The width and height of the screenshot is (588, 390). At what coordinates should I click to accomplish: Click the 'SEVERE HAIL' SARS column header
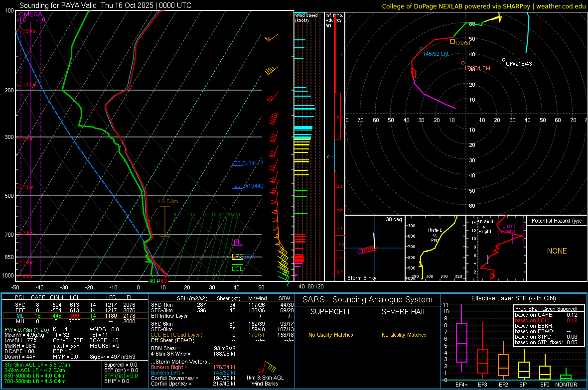click(x=404, y=312)
